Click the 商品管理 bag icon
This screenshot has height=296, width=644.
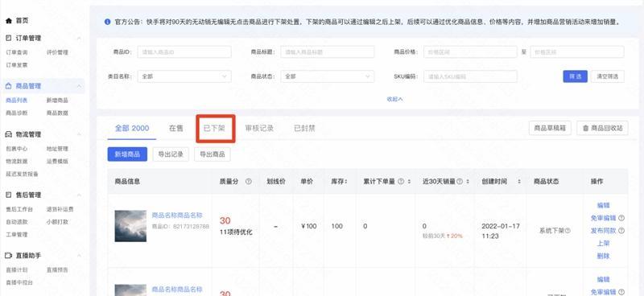click(9, 86)
